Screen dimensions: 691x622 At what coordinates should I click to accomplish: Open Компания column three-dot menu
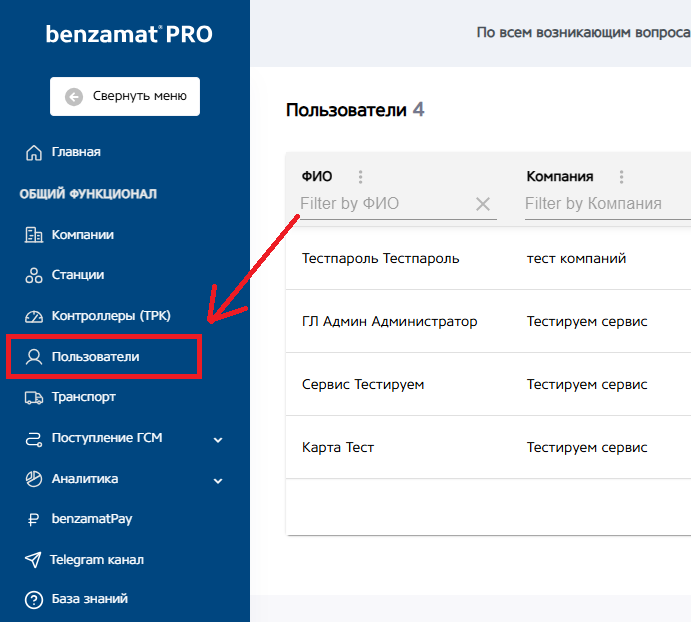coord(621,177)
